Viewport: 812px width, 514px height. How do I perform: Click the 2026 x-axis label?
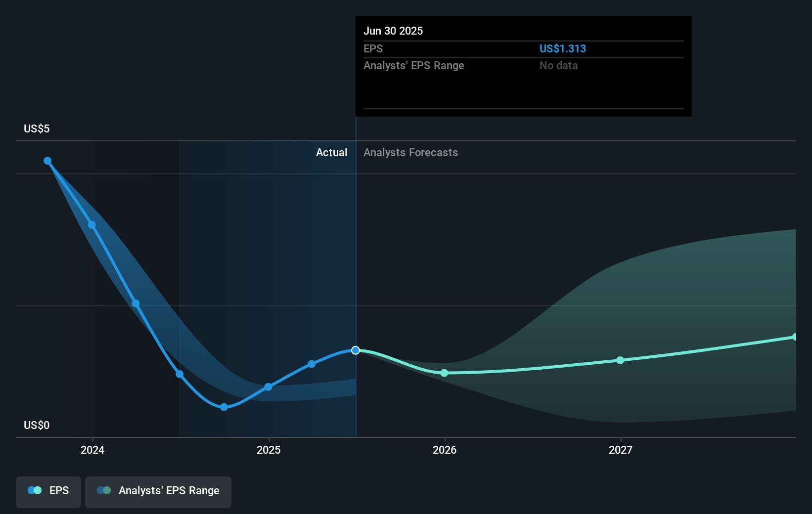click(445, 450)
